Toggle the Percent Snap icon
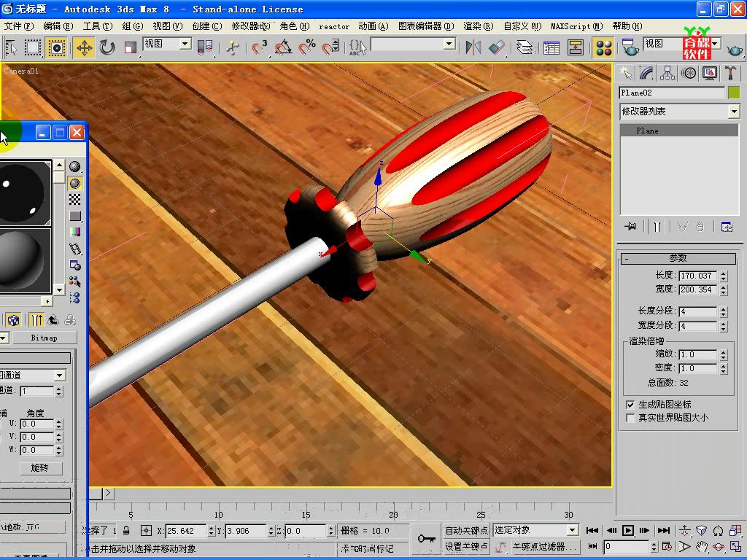Viewport: 747px width, 560px height. coord(307,47)
